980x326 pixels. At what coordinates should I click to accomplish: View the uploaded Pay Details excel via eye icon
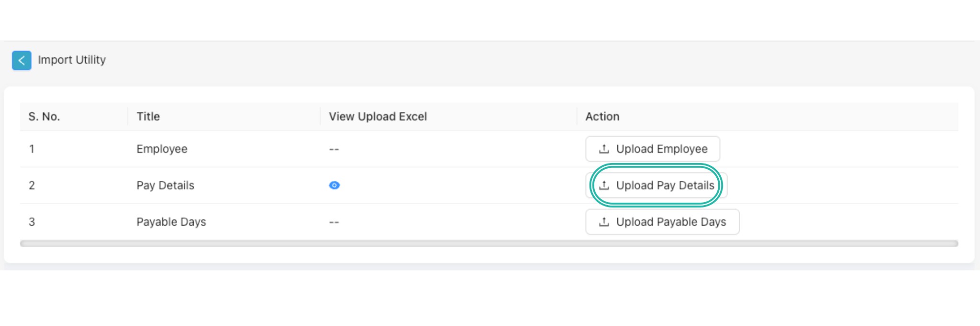click(x=334, y=185)
